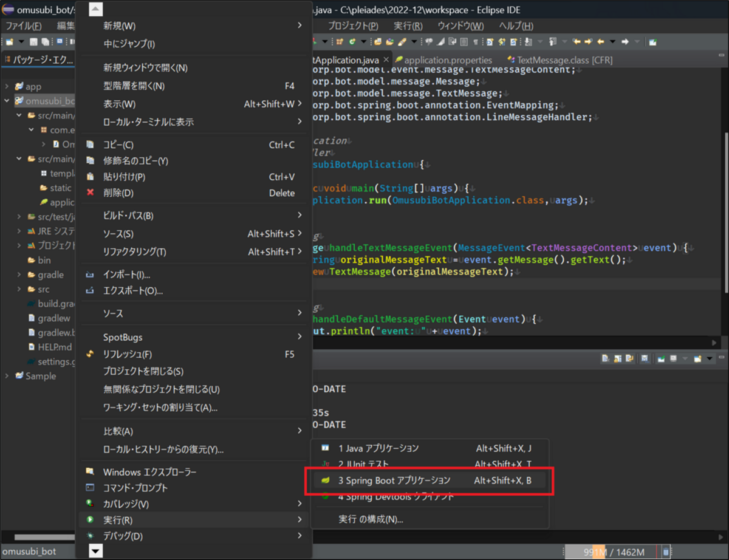The height and width of the screenshot is (560, 729).
Task: Click Display Selected Console icon
Action: (x=673, y=358)
